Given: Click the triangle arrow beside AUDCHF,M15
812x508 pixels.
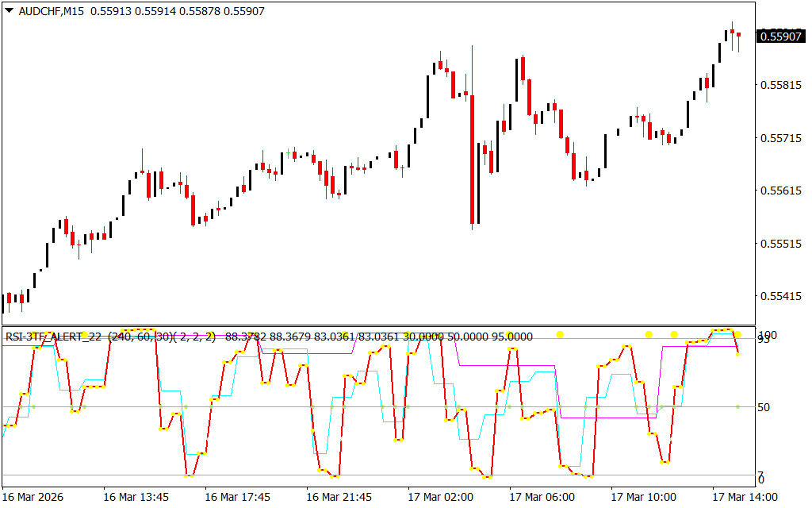Looking at the screenshot, I should (9, 11).
